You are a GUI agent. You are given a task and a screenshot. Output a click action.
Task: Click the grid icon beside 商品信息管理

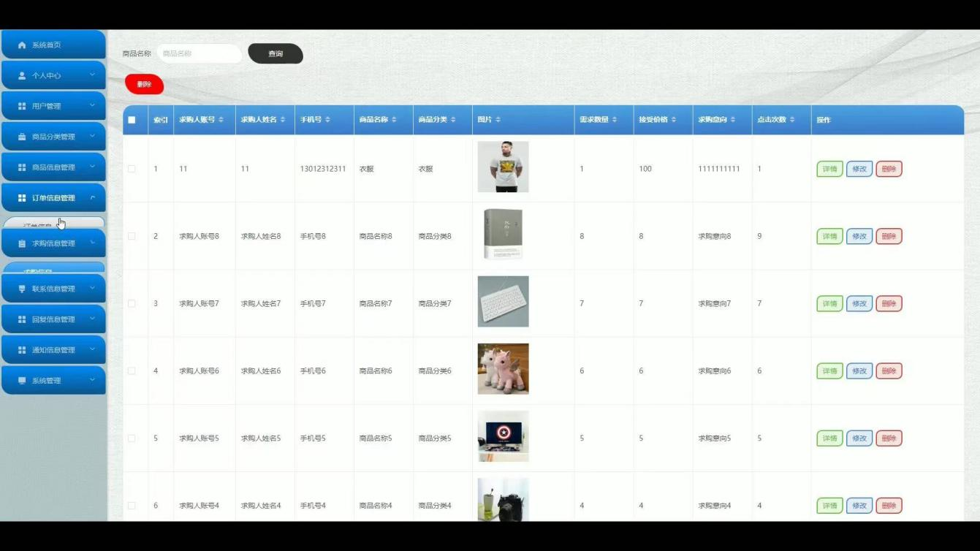click(22, 167)
